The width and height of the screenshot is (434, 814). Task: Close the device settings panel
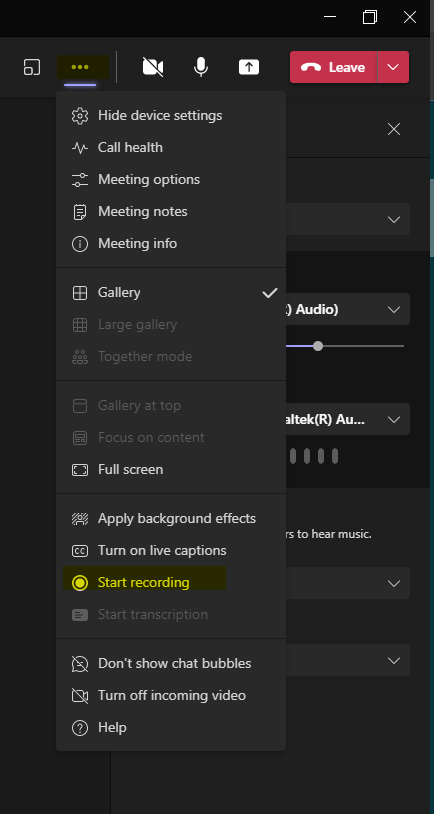click(x=394, y=129)
